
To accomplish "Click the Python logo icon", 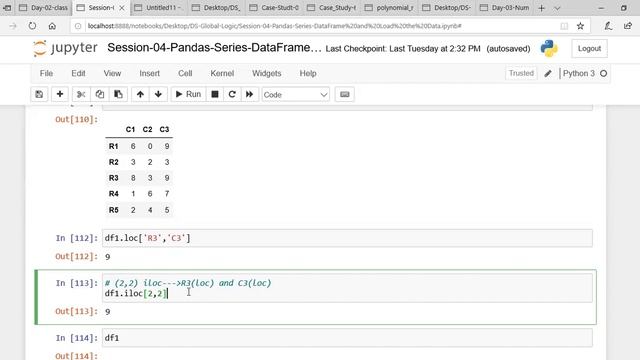I will [549, 49].
